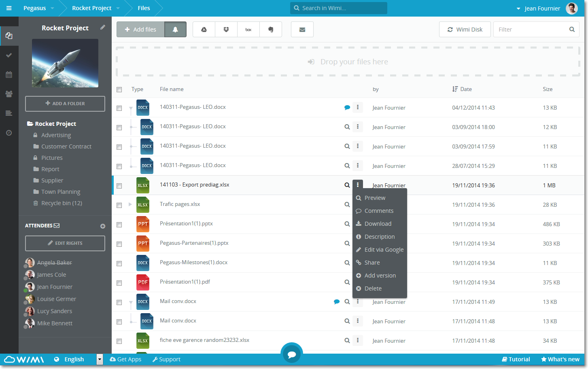This screenshot has height=369, width=588.
Task: Click the Add files button
Action: pos(140,30)
